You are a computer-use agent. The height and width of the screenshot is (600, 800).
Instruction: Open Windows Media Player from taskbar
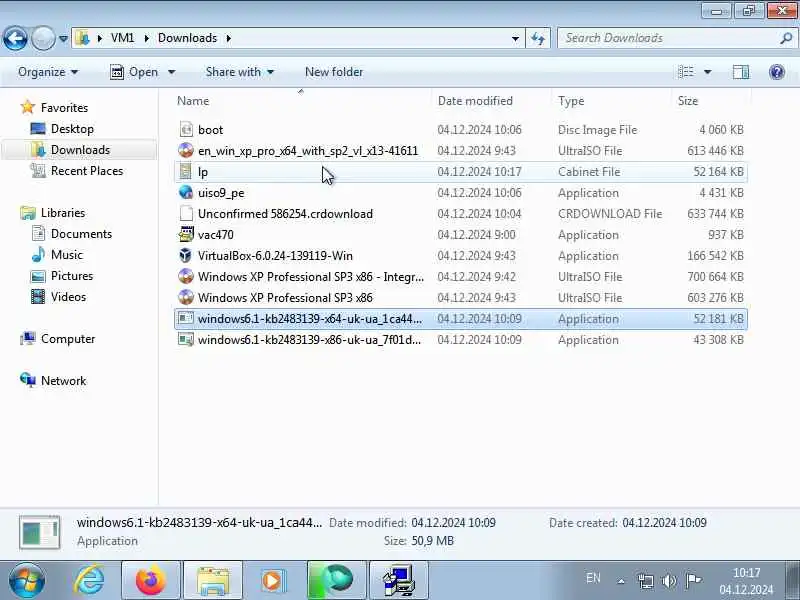273,581
